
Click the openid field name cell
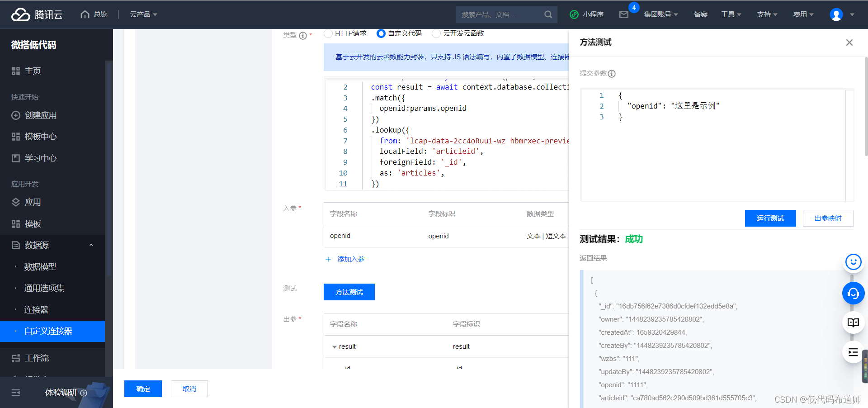click(x=340, y=236)
